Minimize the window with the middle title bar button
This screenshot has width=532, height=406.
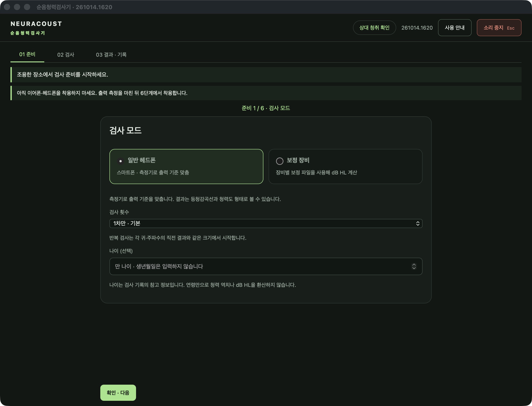[17, 7]
